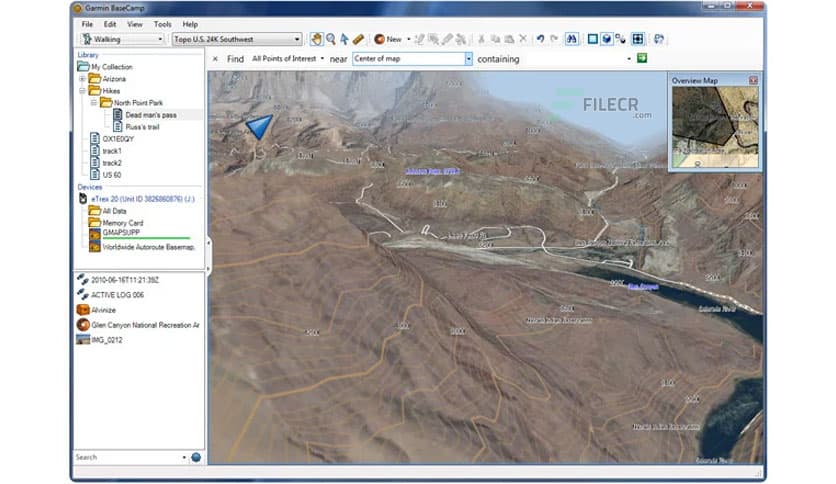Expand the Arizona folder node
Viewport: 836px width, 484px height.
(x=82, y=79)
